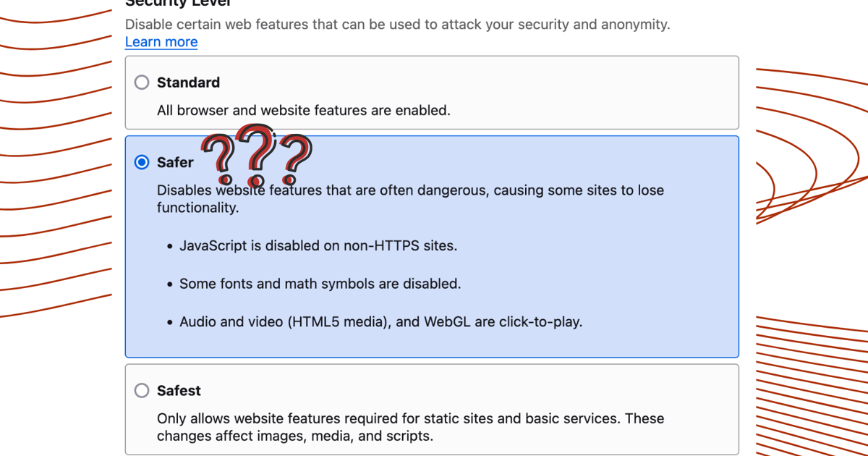The image size is (868, 456).
Task: Click the Safer heading label
Action: click(x=175, y=162)
